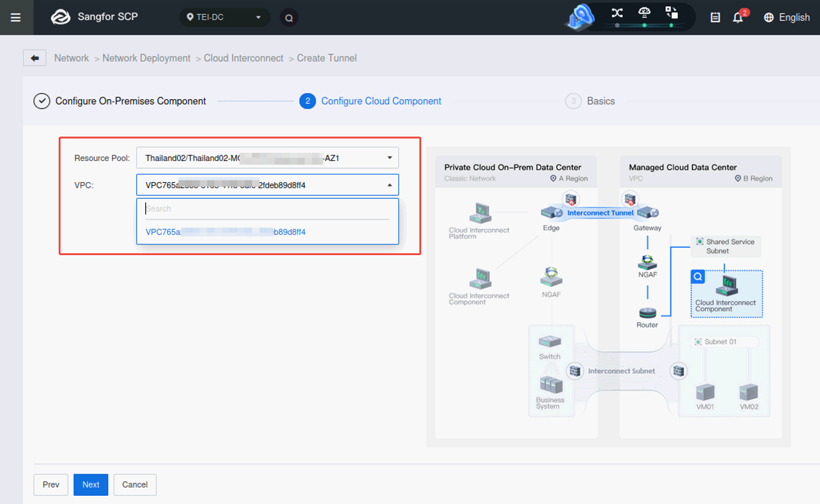This screenshot has height=504, width=820.
Task: Click the clipboard task list icon
Action: (715, 17)
